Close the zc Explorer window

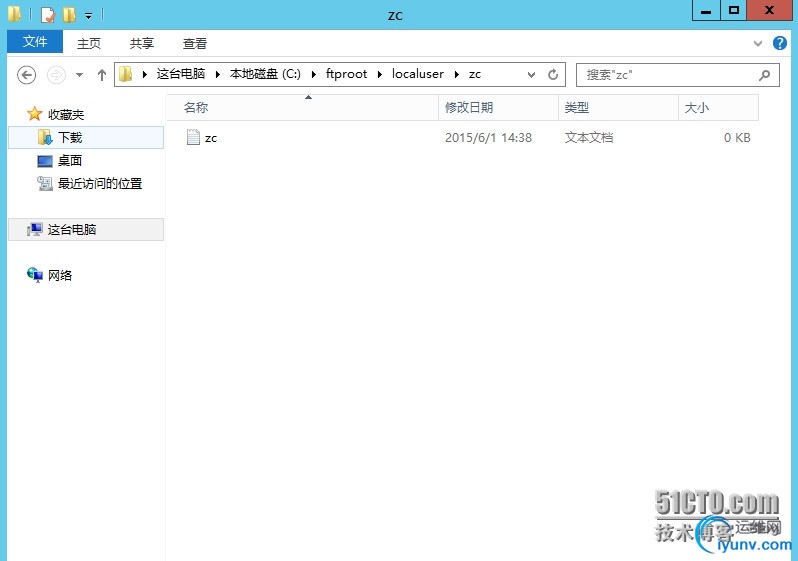pyautogui.click(x=770, y=10)
